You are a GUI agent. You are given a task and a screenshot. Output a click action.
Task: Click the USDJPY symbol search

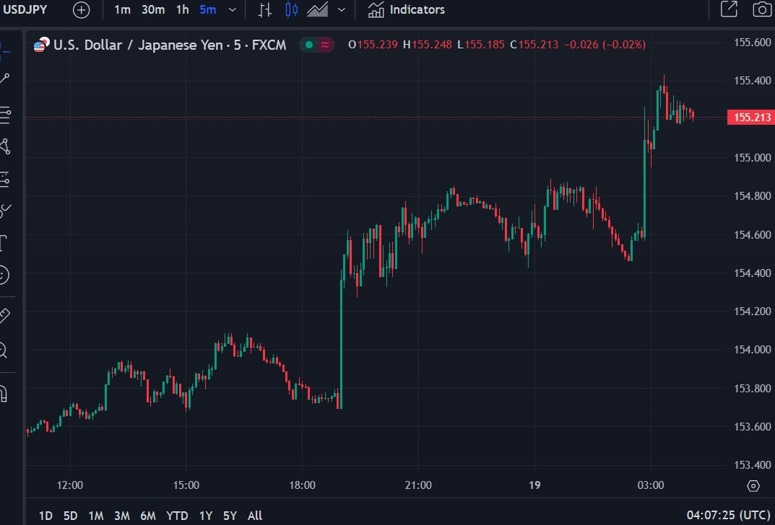tap(25, 10)
